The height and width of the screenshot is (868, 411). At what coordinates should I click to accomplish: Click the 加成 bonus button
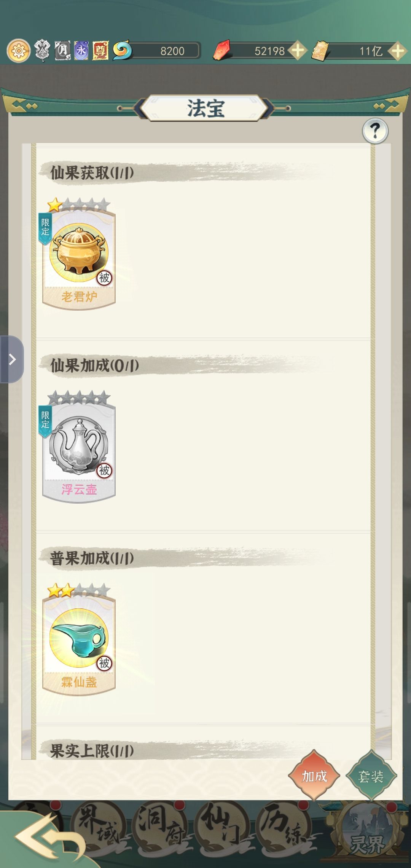coord(314,776)
